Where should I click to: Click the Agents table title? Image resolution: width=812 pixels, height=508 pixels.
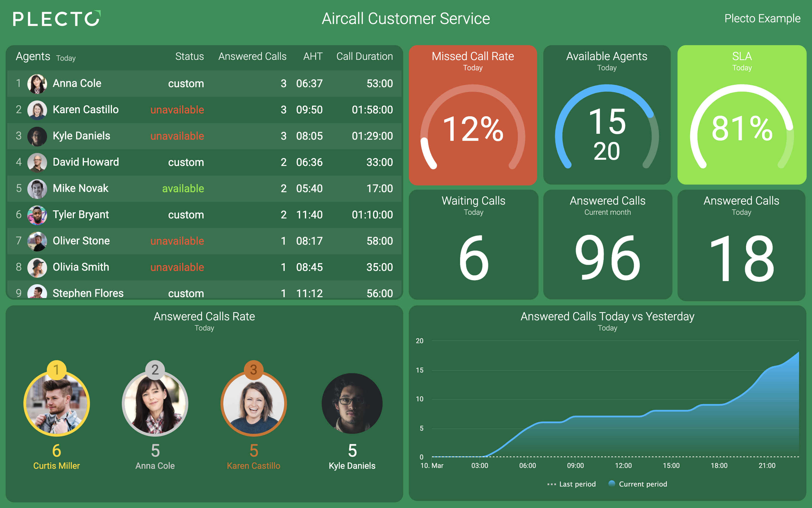point(33,56)
